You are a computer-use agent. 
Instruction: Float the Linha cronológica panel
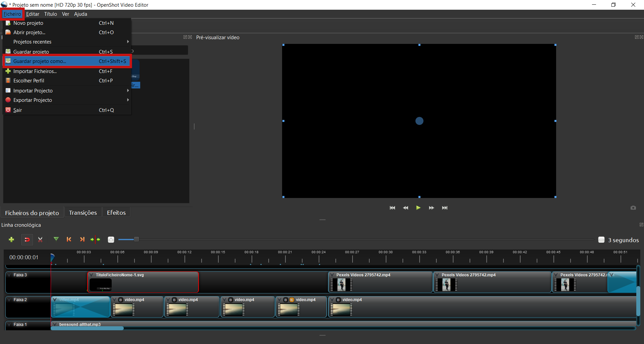point(641,225)
